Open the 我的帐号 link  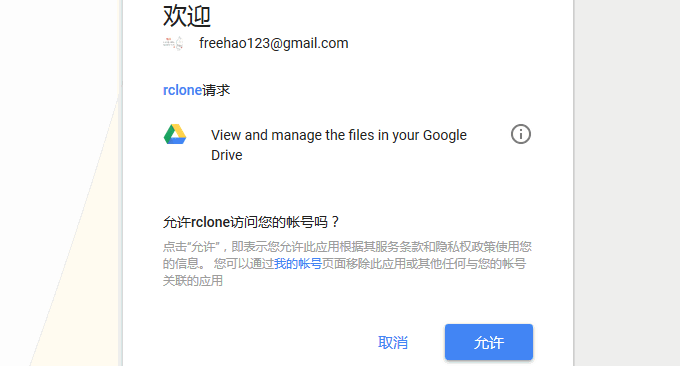298,263
